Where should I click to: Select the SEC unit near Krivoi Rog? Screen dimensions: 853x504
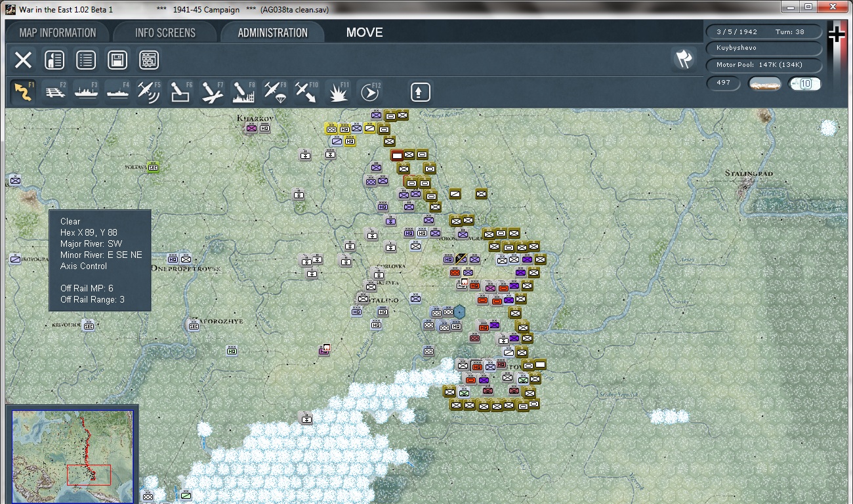tap(89, 325)
